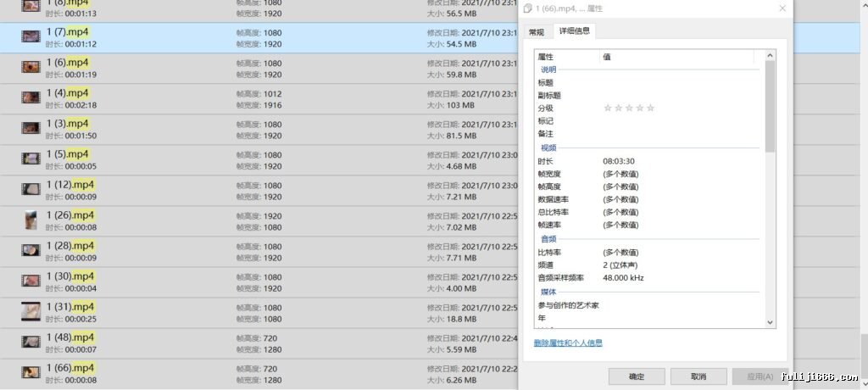This screenshot has width=868, height=390.
Task: Click the 标题 property value field
Action: point(681,82)
